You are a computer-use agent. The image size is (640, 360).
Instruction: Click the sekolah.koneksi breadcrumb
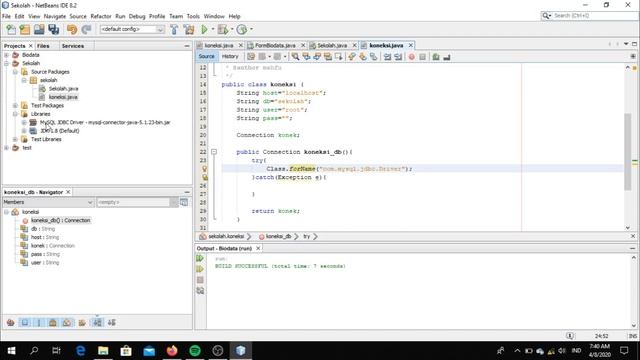pyautogui.click(x=226, y=237)
